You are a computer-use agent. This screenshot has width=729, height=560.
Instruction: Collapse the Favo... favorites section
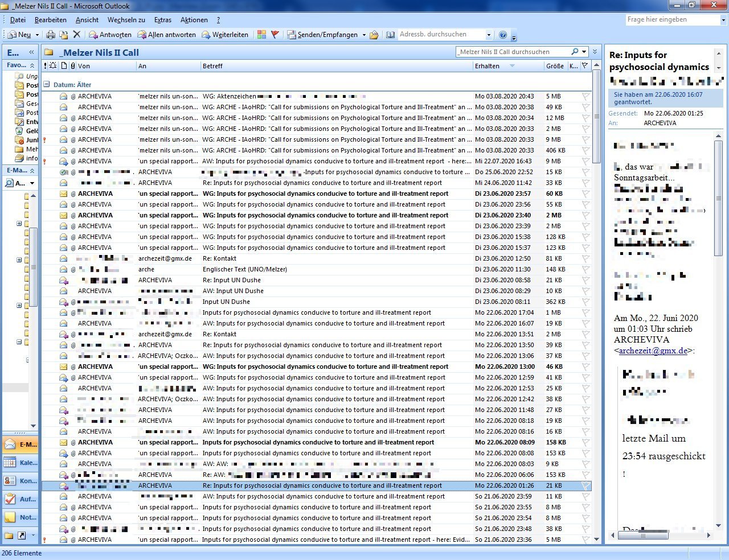(x=32, y=65)
